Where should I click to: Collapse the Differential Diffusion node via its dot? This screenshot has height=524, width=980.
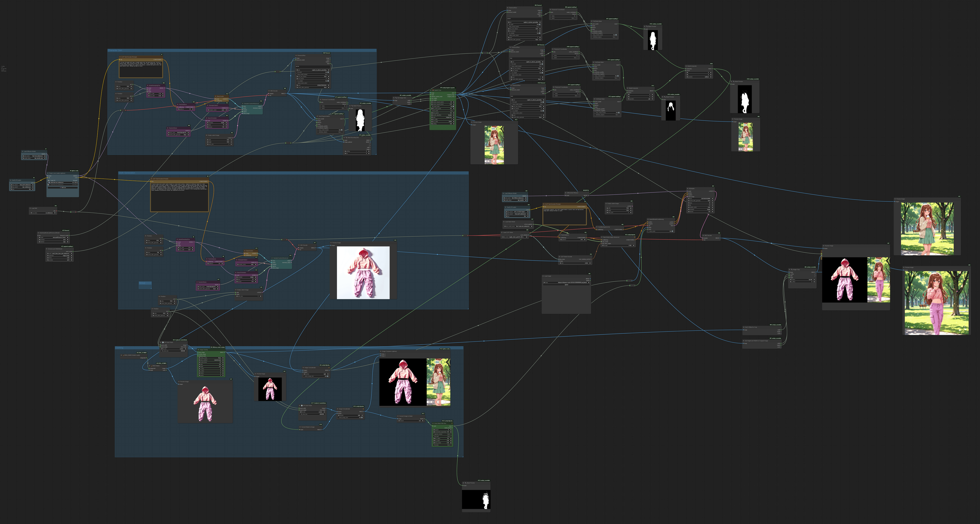coord(566,193)
